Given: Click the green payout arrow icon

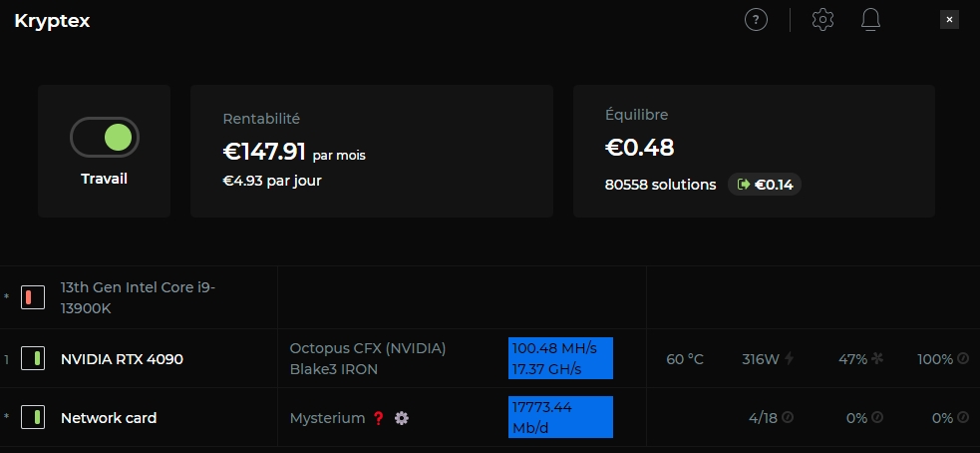Looking at the screenshot, I should click(743, 185).
